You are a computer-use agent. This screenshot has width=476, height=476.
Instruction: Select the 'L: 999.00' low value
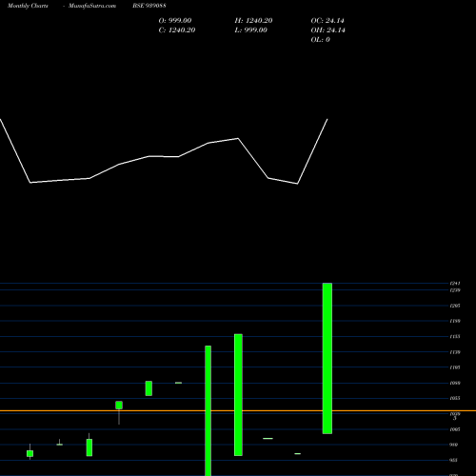tap(250, 30)
